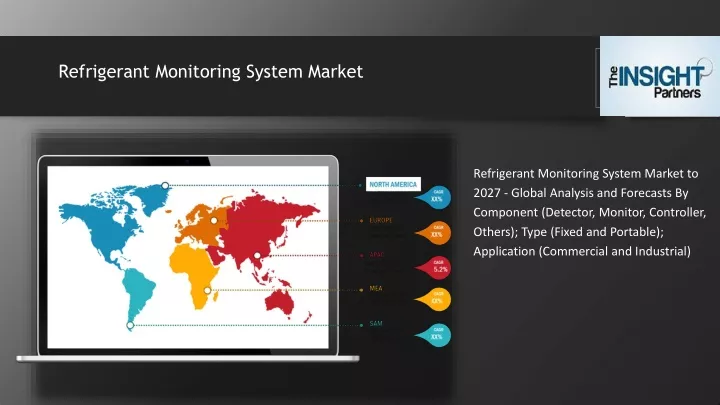Viewport: 720px width, 405px height.
Task: Click the Refrigerant Monitoring System Market title
Action: (x=211, y=72)
